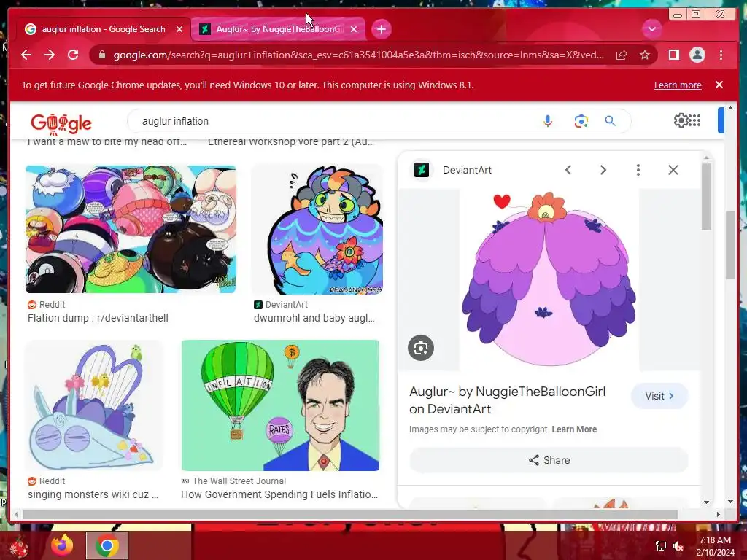Open a new tab with plus button

coord(381,29)
